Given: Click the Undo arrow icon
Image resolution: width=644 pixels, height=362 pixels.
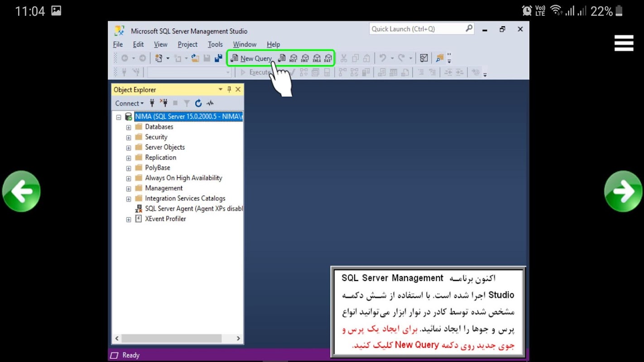Looking at the screenshot, I should 383,58.
